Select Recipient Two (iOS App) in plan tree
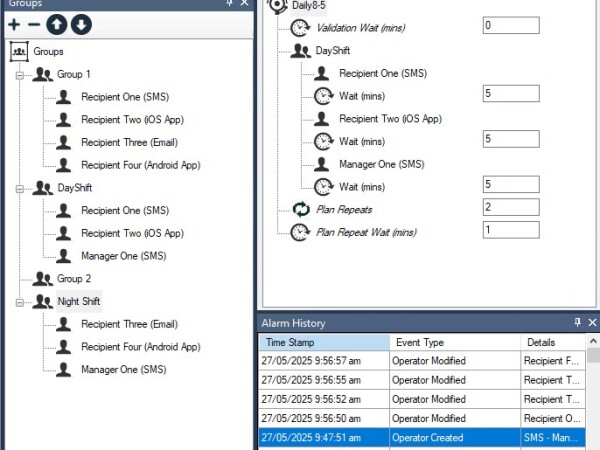 (390, 119)
